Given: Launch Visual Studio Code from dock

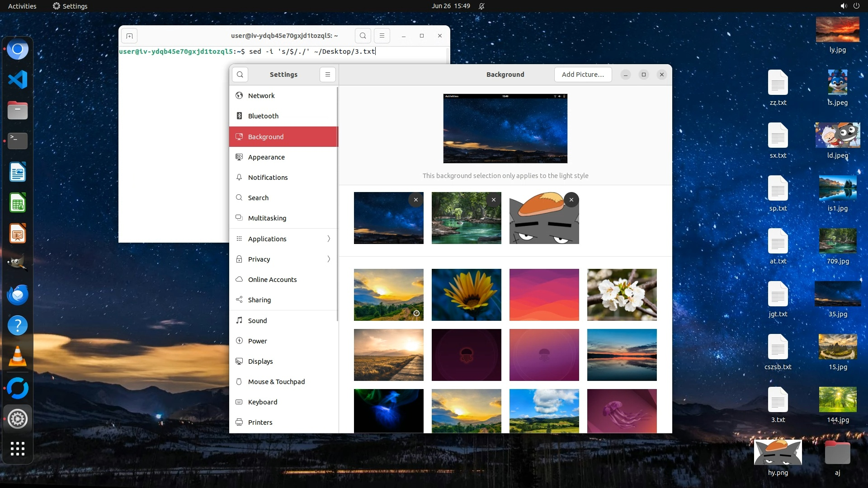Looking at the screenshot, I should pyautogui.click(x=18, y=80).
